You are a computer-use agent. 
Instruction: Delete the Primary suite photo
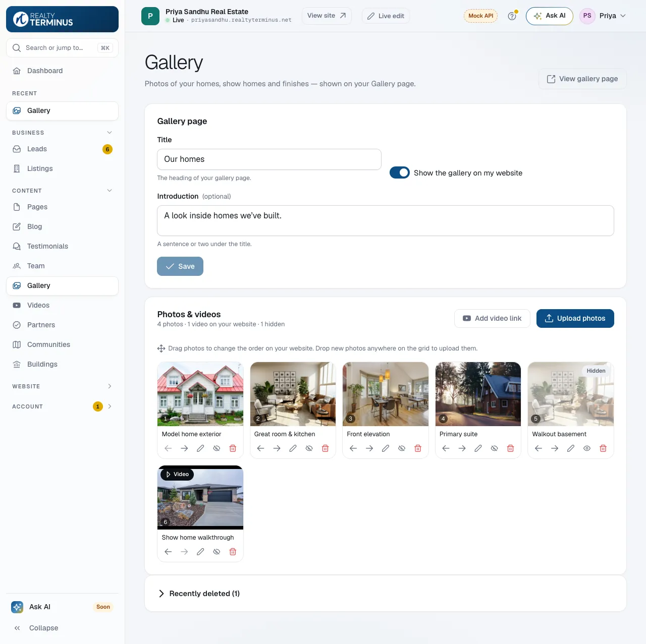point(510,448)
